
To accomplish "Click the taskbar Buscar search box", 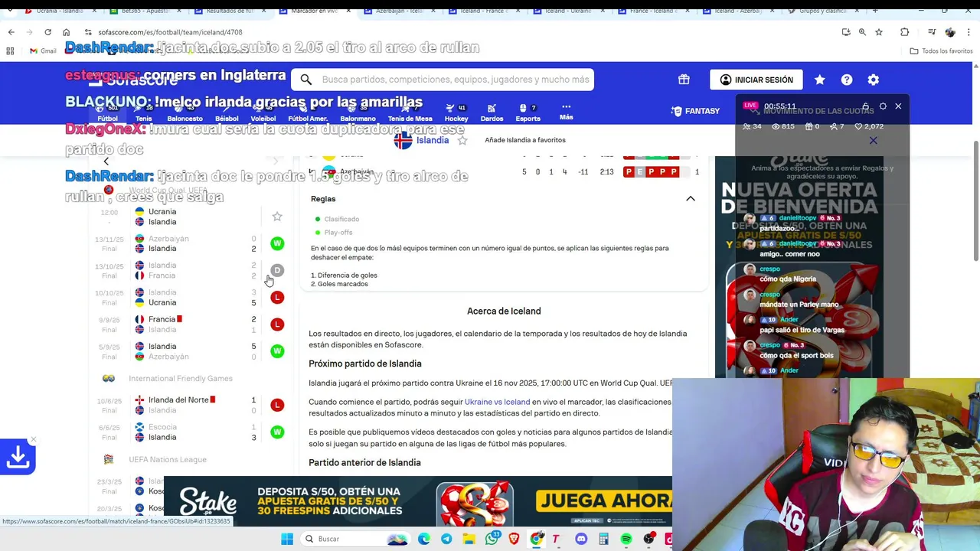I will (x=356, y=539).
